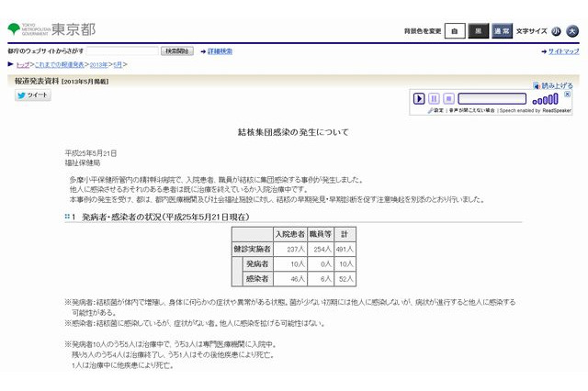Click the ツイート Twitter button

click(x=33, y=95)
